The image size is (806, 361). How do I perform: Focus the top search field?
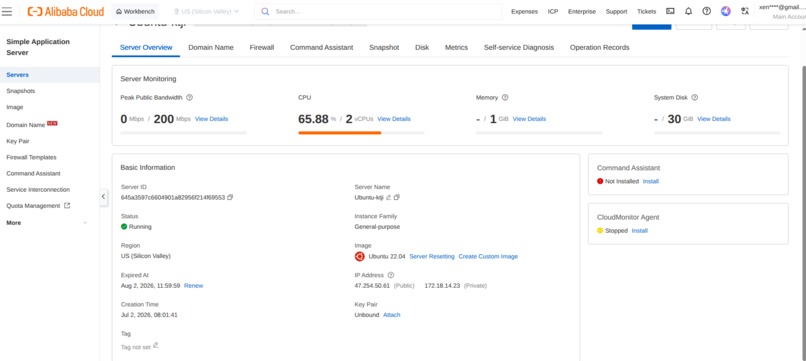click(x=378, y=11)
